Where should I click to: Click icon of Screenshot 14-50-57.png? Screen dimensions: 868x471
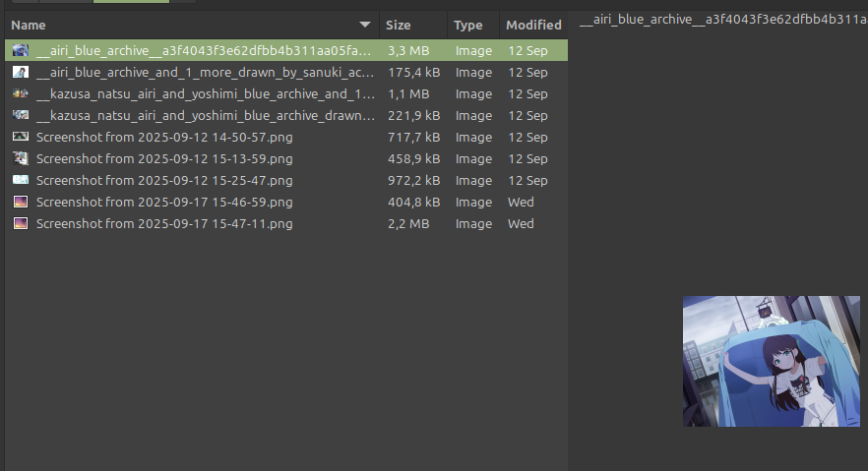click(21, 137)
